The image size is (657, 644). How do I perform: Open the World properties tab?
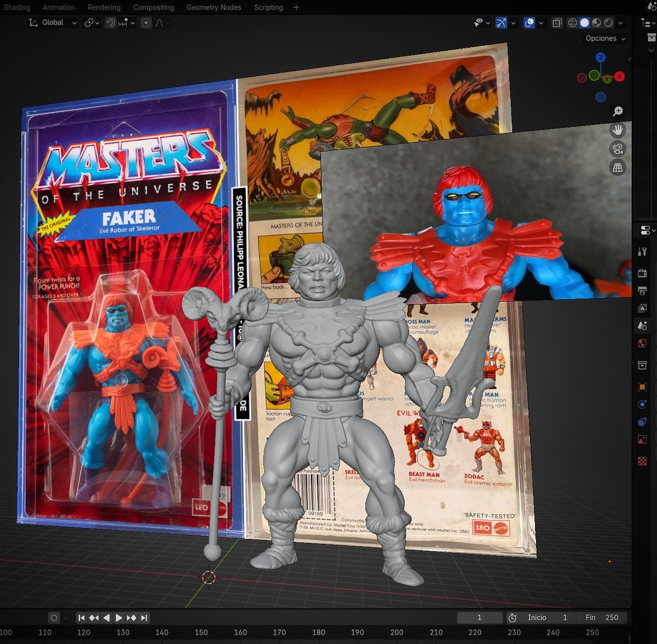(x=643, y=343)
